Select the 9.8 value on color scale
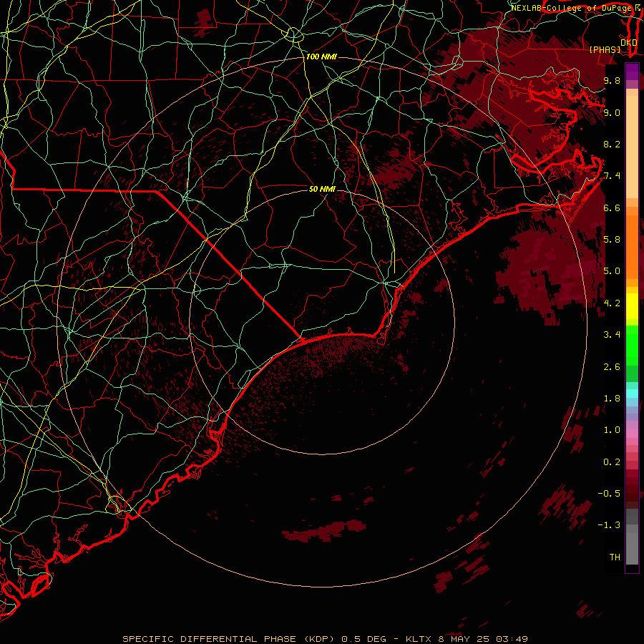 pyautogui.click(x=612, y=80)
